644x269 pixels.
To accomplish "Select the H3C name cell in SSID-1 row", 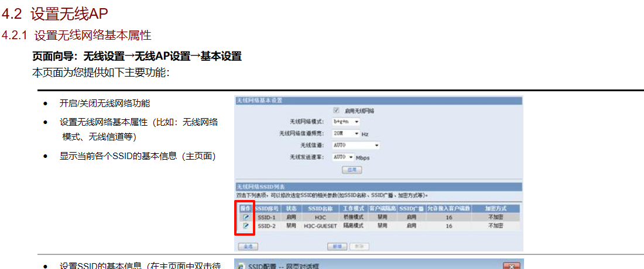I will coord(320,218).
